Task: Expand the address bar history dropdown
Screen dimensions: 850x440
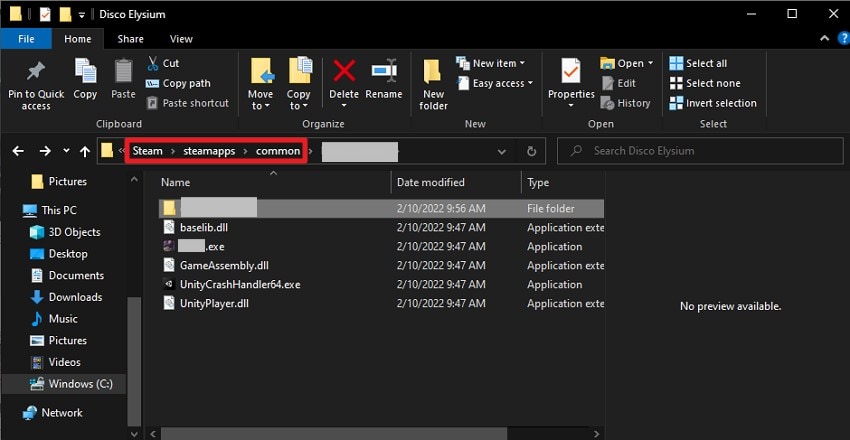Action: (x=502, y=152)
